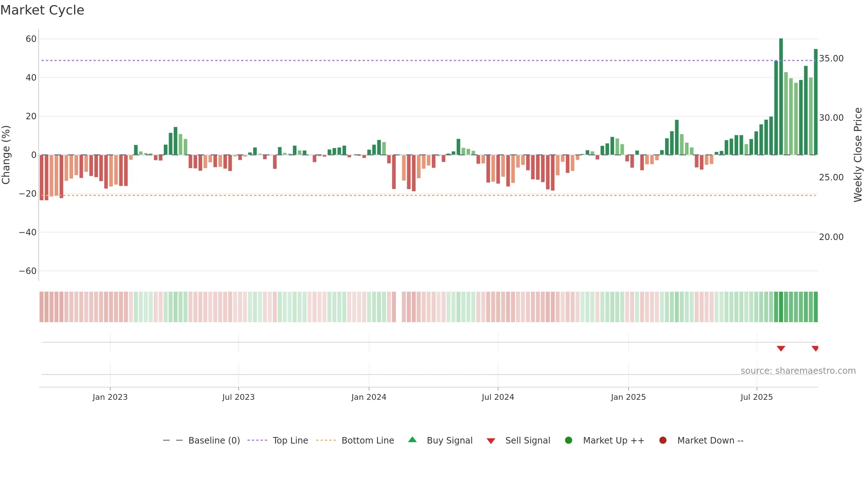Viewport: 868px width, 488px height.
Task: Click the −20 tick on the left axis
Action: 28,193
